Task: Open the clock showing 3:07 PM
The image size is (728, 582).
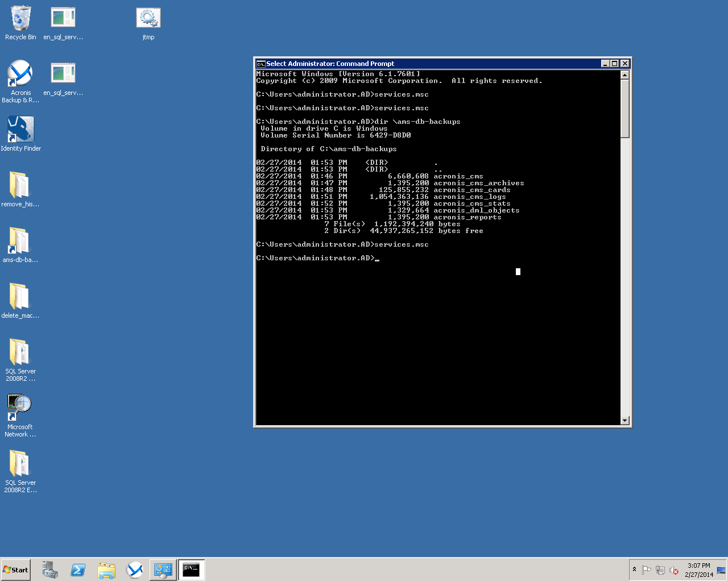Action: (699, 570)
